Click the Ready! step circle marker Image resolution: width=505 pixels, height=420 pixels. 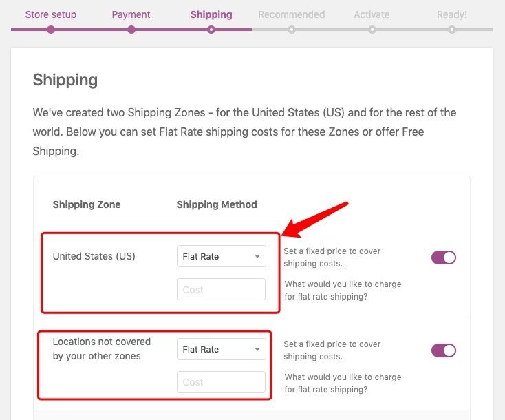452,30
